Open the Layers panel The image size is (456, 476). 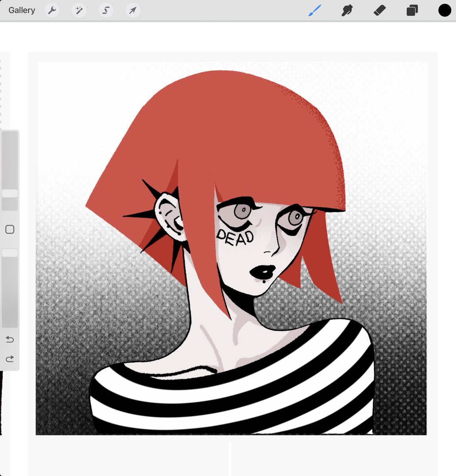412,10
